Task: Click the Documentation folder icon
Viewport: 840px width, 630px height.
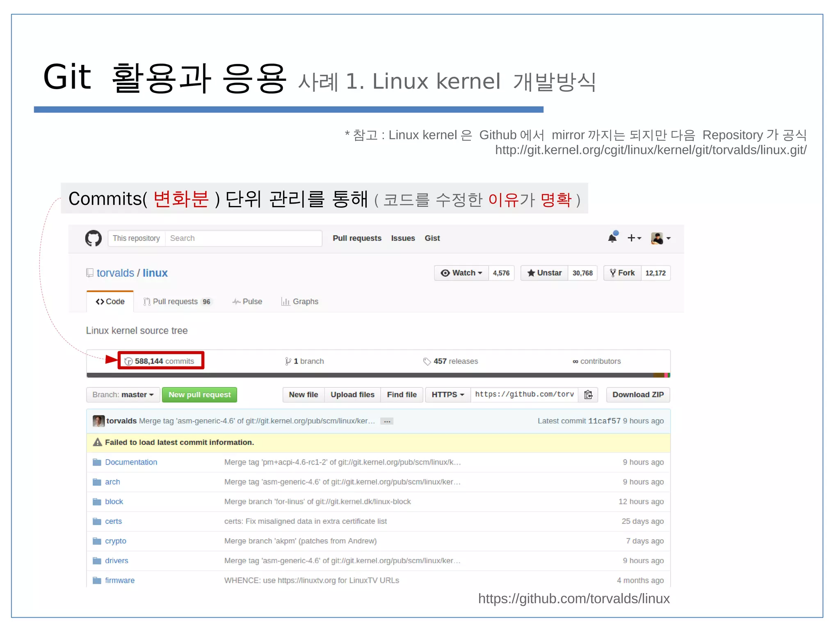Action: pos(97,462)
